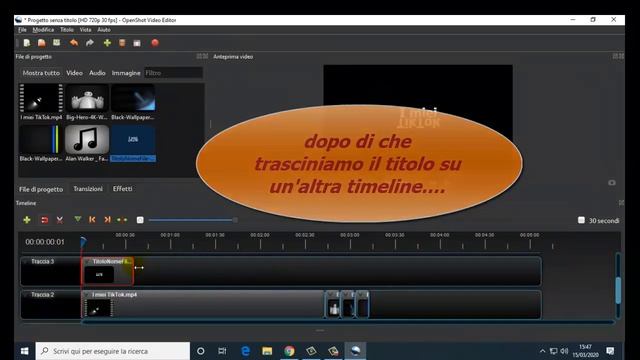Center timeline on playhead icon
Screen dimensions: 640x360
122,220
